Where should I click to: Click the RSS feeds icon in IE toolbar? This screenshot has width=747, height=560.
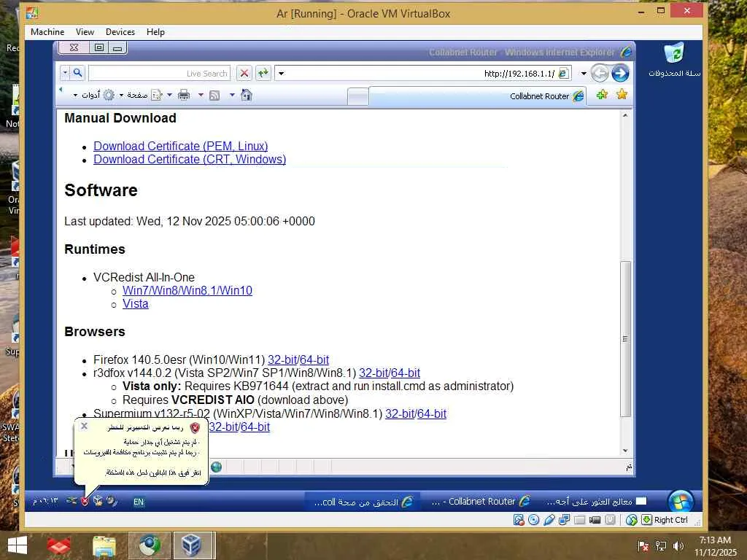point(215,96)
